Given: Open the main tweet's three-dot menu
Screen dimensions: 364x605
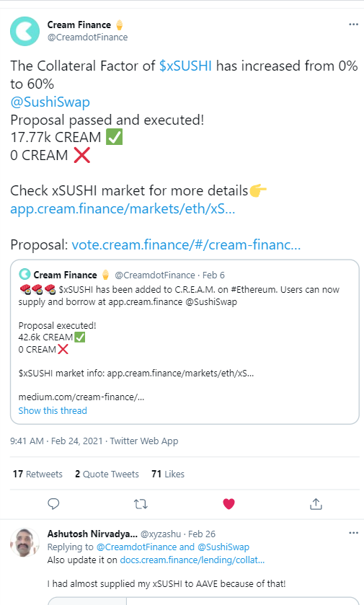Looking at the screenshot, I should [353, 25].
